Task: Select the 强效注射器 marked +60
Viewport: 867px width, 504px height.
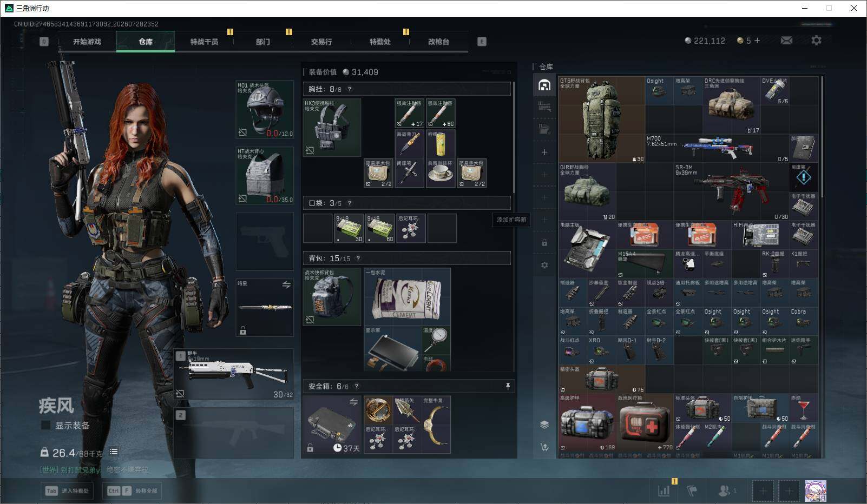Action: (x=441, y=113)
